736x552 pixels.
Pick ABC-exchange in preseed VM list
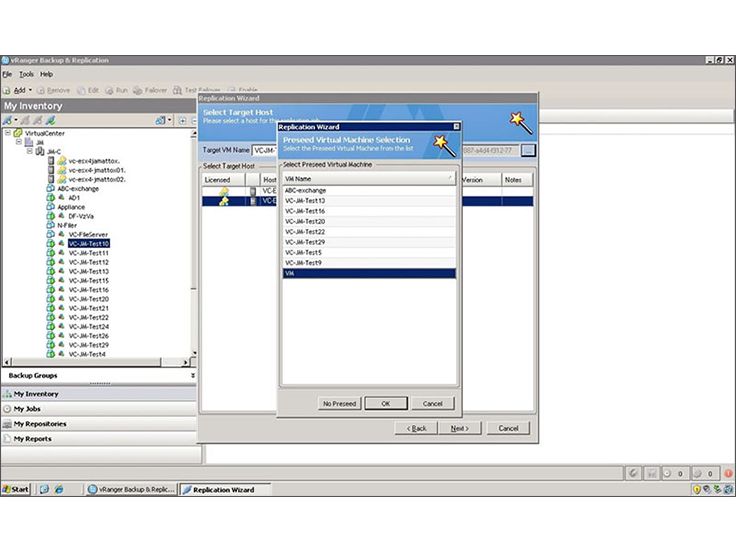click(369, 191)
